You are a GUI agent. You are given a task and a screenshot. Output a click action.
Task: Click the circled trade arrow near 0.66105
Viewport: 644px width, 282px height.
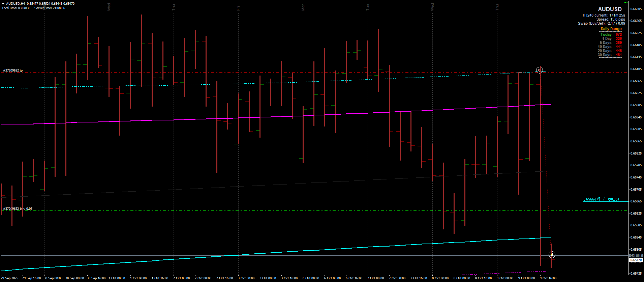pyautogui.click(x=540, y=70)
